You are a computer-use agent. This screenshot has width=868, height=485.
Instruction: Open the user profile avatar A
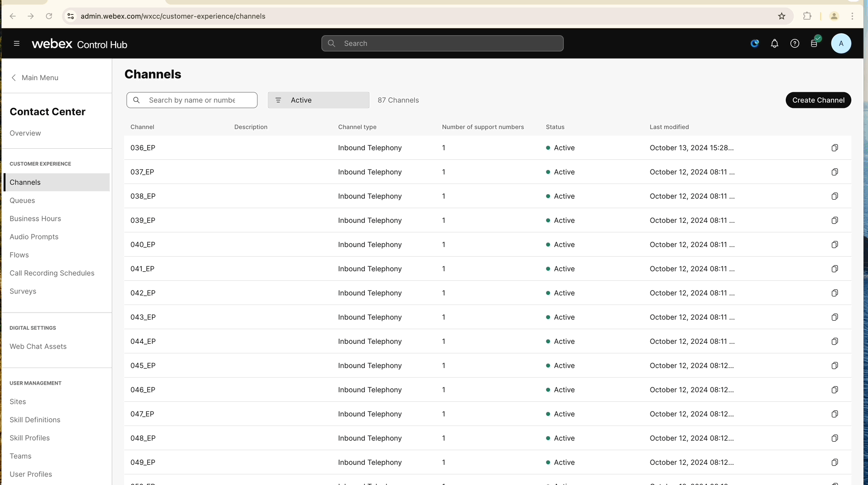pos(841,44)
